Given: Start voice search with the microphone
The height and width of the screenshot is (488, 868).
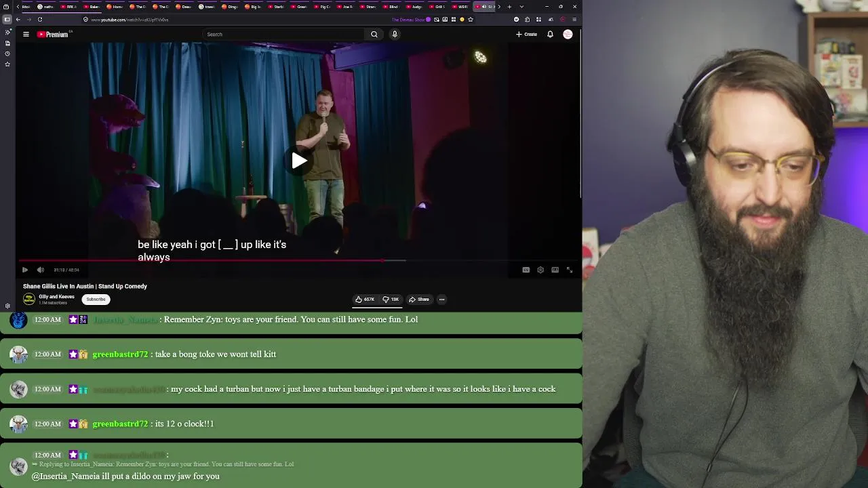Looking at the screenshot, I should click(x=395, y=34).
